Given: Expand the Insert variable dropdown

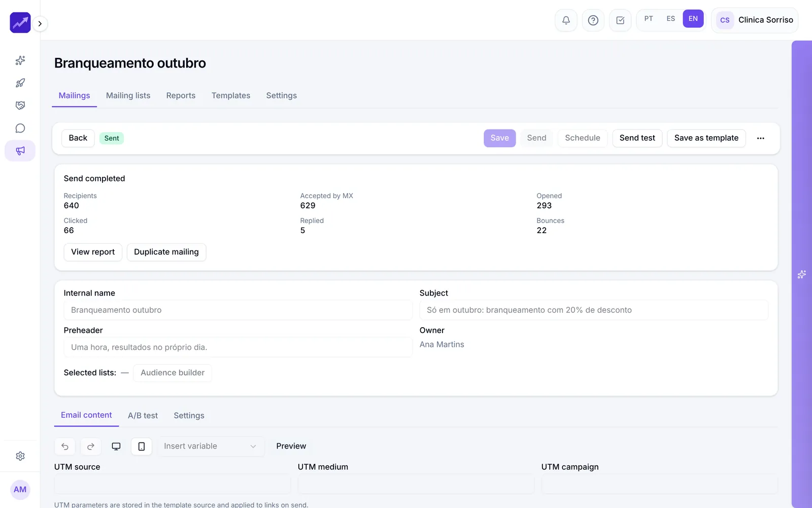Looking at the screenshot, I should 211,447.
